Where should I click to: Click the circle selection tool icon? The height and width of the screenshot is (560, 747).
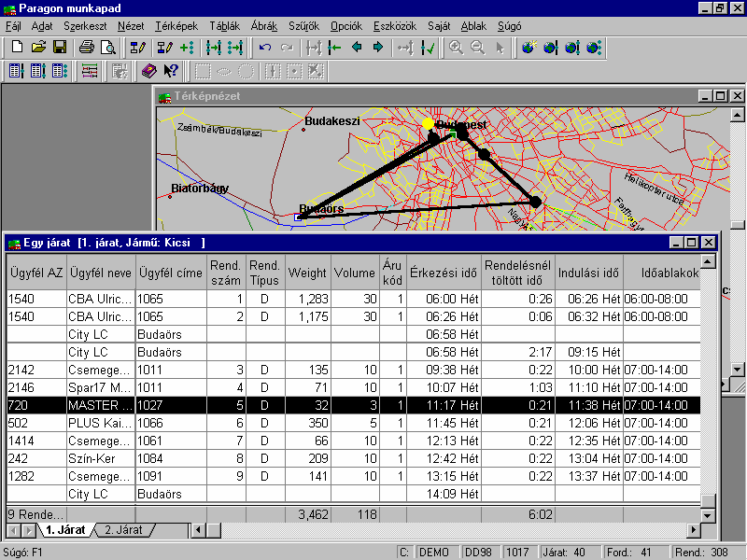point(246,71)
